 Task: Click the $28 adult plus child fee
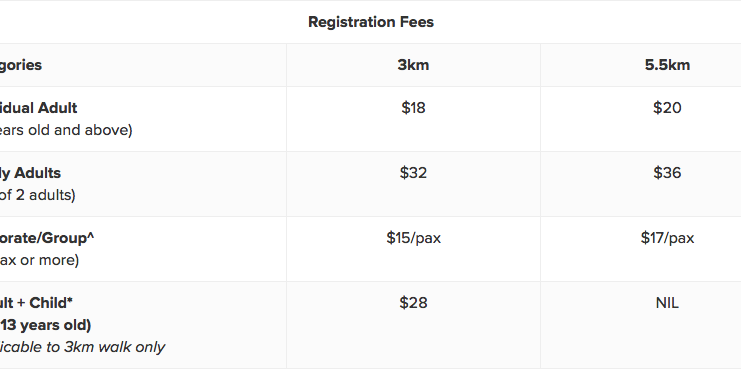point(413,302)
